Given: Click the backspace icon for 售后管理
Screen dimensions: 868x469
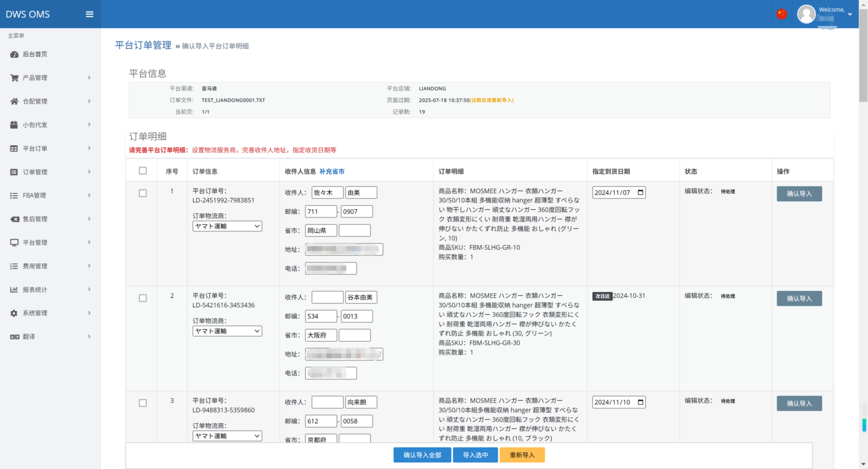Looking at the screenshot, I should coord(14,219).
